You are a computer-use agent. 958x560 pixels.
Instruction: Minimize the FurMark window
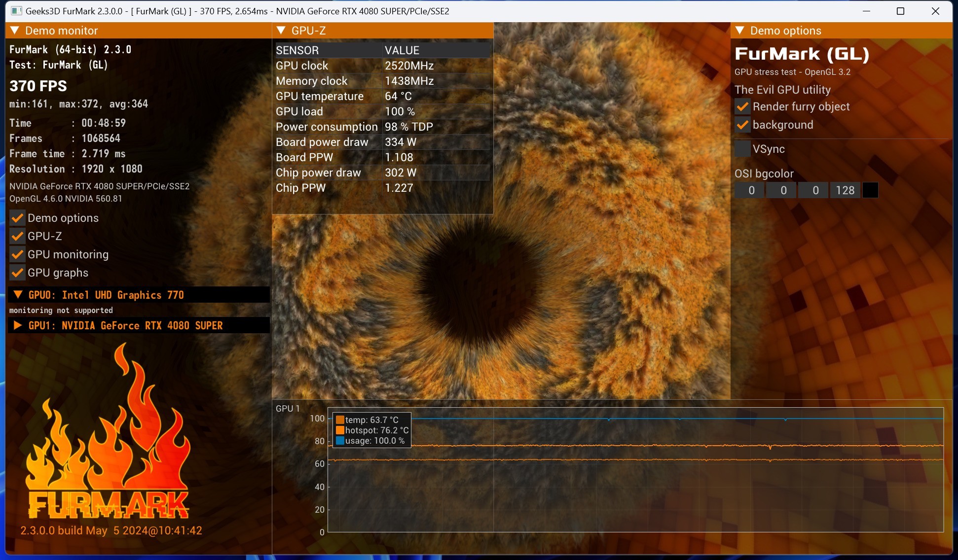pos(866,11)
